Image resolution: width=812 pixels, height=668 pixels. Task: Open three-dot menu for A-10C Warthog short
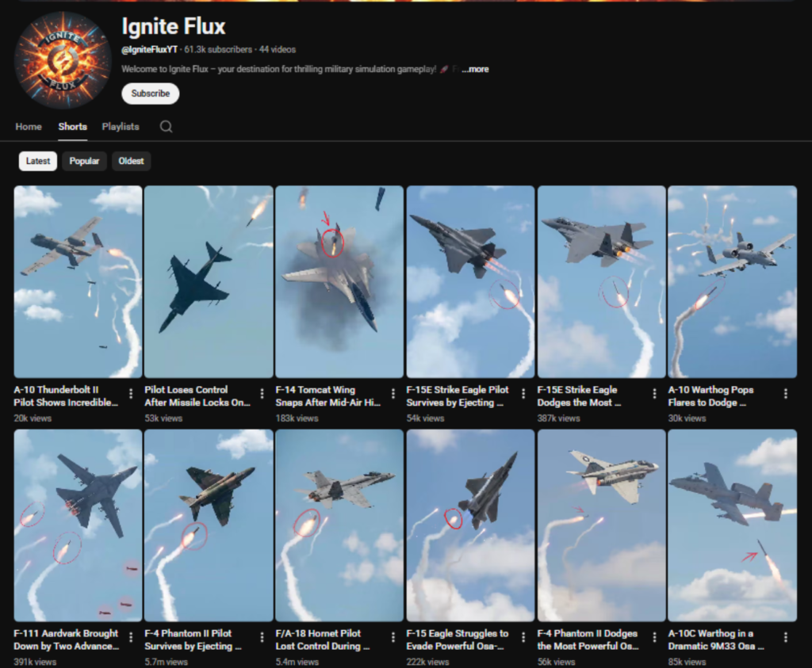point(785,637)
